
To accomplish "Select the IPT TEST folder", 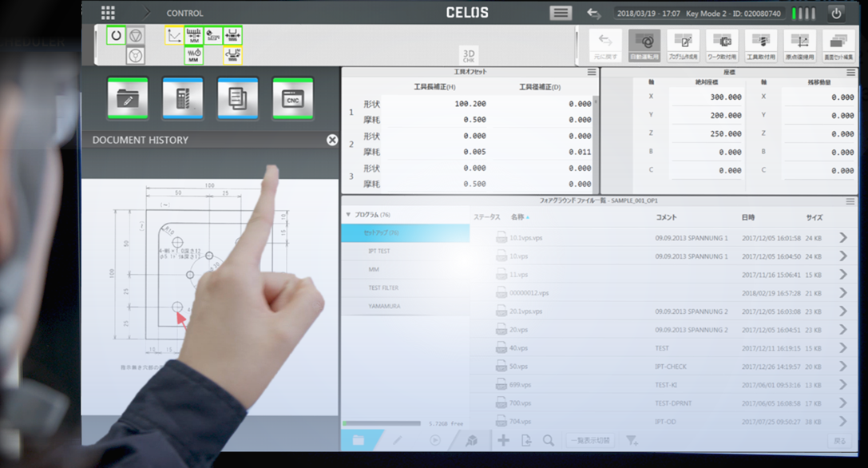I will tap(406, 252).
